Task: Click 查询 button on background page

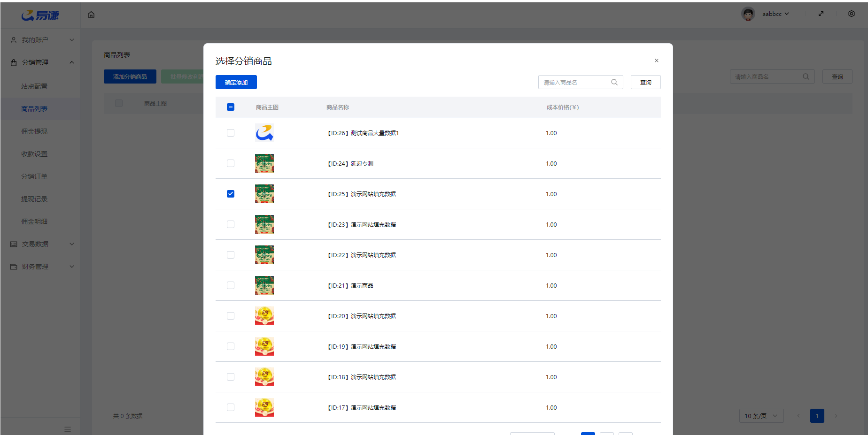Action: (x=837, y=76)
